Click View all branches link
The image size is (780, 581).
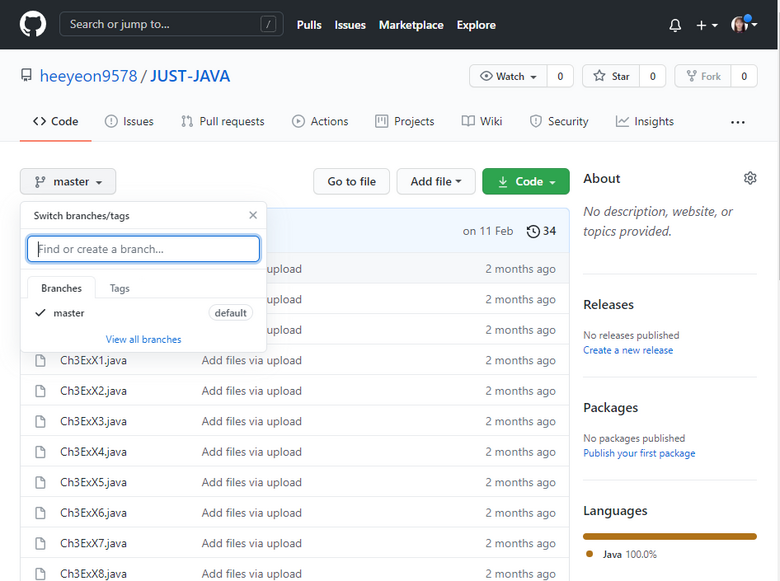[143, 339]
